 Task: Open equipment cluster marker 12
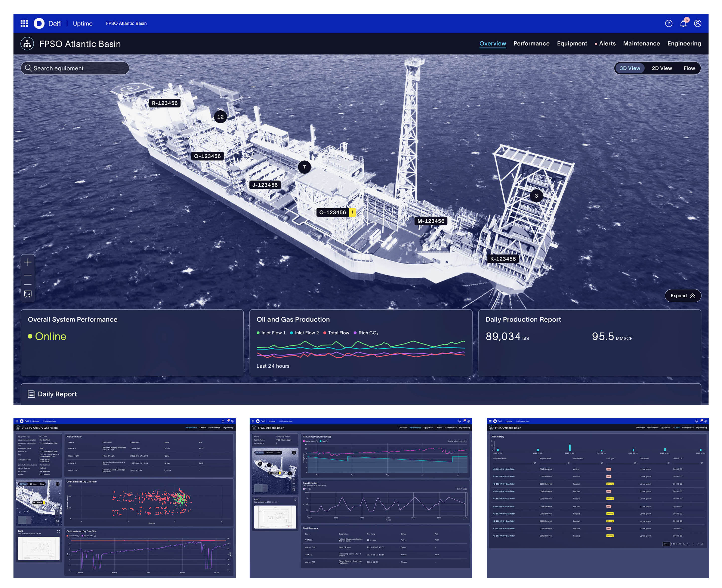pos(220,117)
